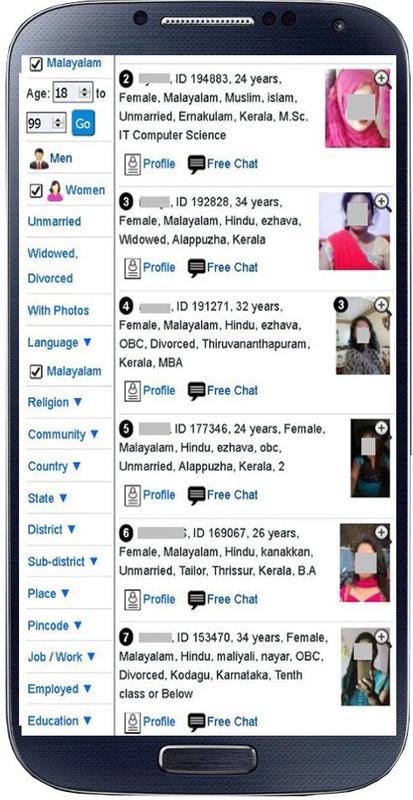Expand the District filter dropdown
This screenshot has height=800, width=413.
(x=52, y=530)
